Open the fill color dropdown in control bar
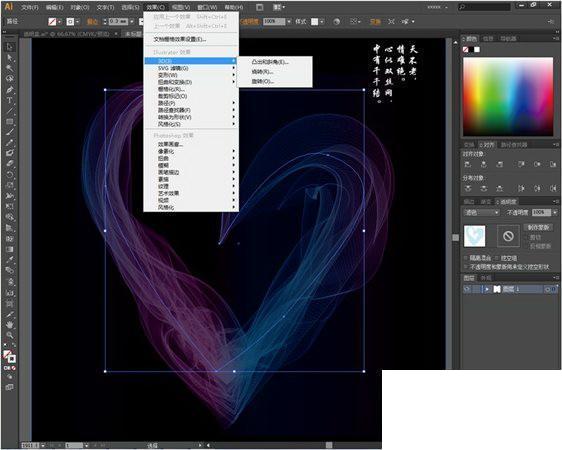Viewport: 562px width, 450px height. (59, 22)
